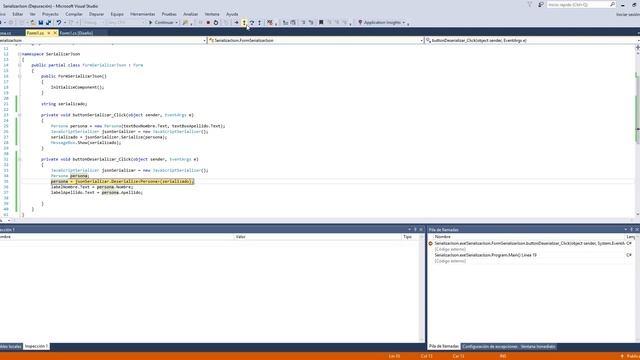Select the Program.Main() Línea 19 stack frame
Image resolution: width=640 pixels, height=360 pixels.
pyautogui.click(x=486, y=255)
